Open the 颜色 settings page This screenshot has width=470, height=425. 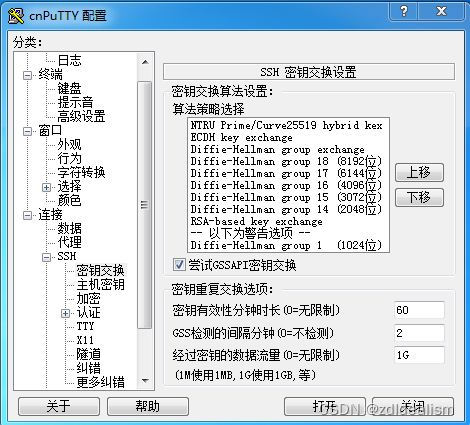click(69, 201)
